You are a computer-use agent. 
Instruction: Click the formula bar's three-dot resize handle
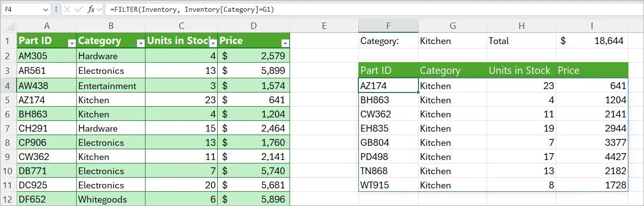[57, 9]
